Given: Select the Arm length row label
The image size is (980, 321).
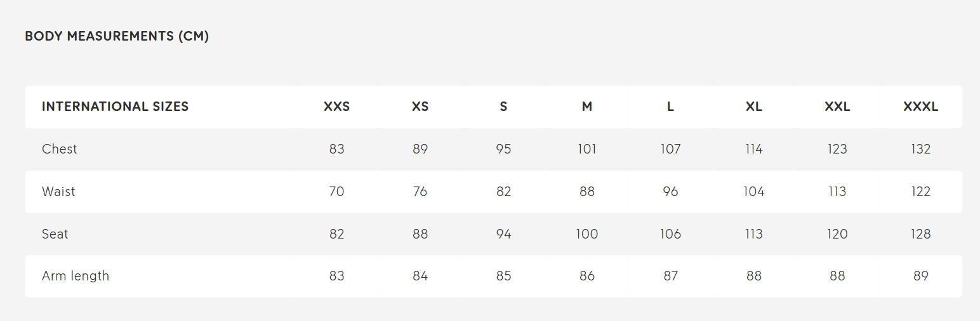Looking at the screenshot, I should [x=76, y=276].
